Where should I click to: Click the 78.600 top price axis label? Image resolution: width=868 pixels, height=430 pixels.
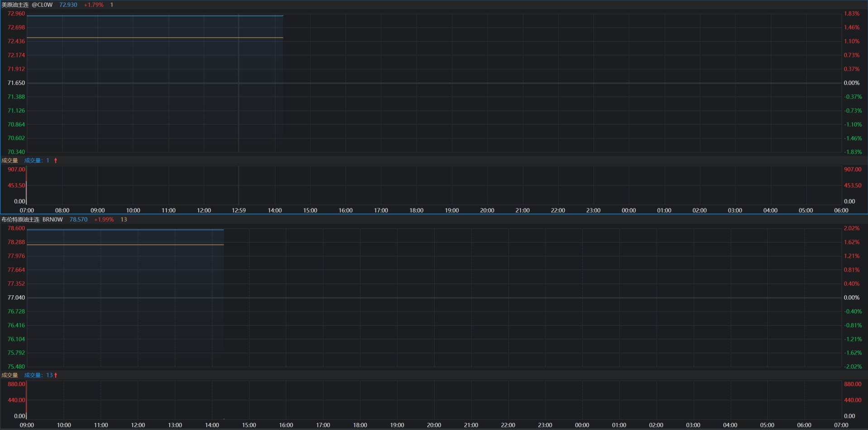(x=16, y=228)
